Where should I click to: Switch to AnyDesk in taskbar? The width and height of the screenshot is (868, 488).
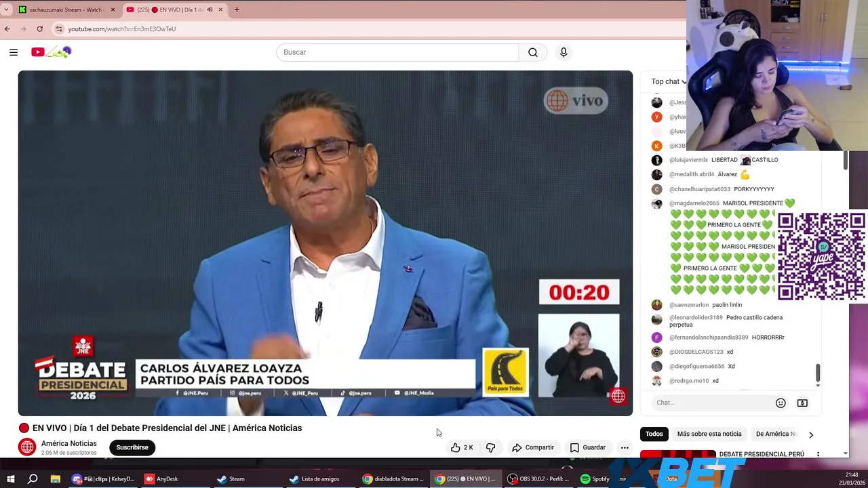(x=161, y=479)
